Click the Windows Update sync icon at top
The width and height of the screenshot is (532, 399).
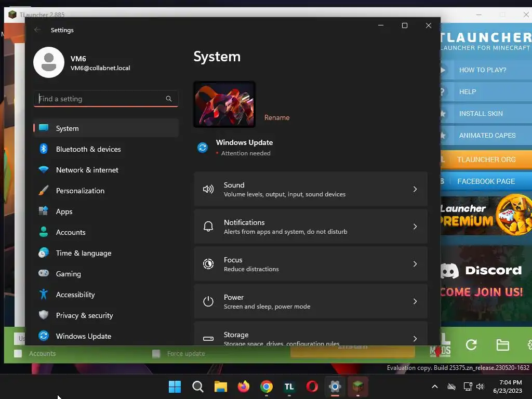[x=203, y=148]
